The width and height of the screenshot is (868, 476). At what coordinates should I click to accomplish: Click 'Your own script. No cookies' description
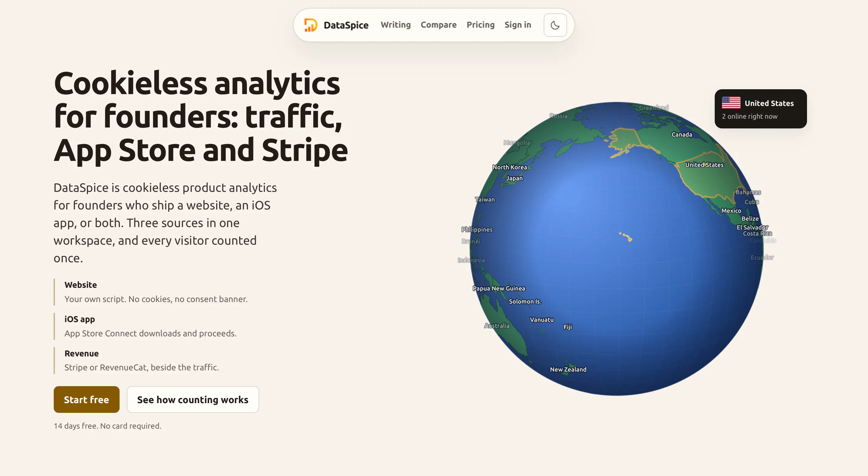click(x=156, y=299)
